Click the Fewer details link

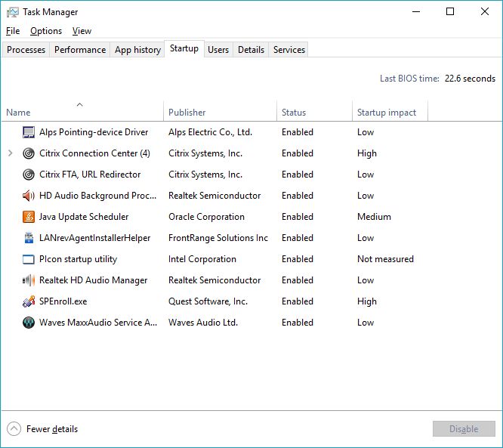point(52,429)
